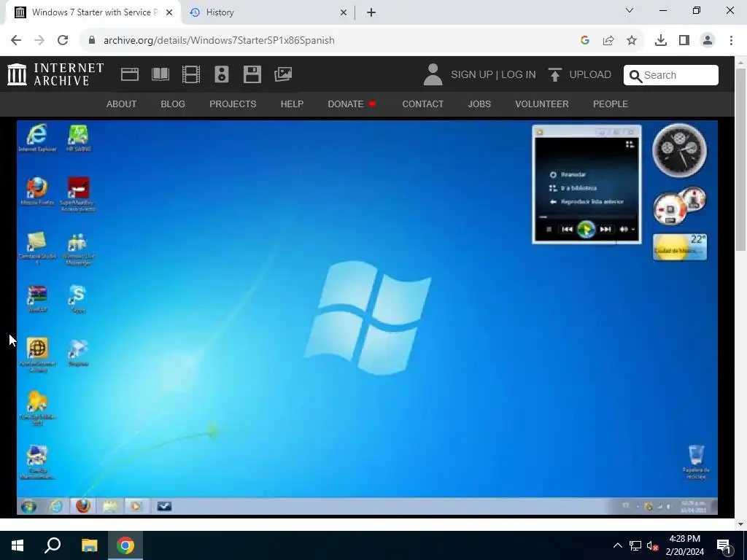Open the HELP menu item
Viewport: 747px width, 560px height.
[292, 104]
